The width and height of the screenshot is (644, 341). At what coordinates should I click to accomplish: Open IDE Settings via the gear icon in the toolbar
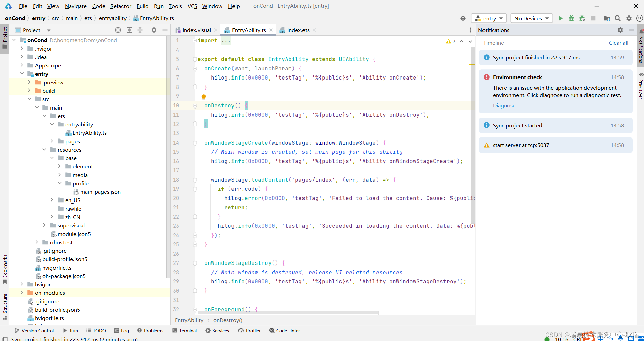(629, 18)
